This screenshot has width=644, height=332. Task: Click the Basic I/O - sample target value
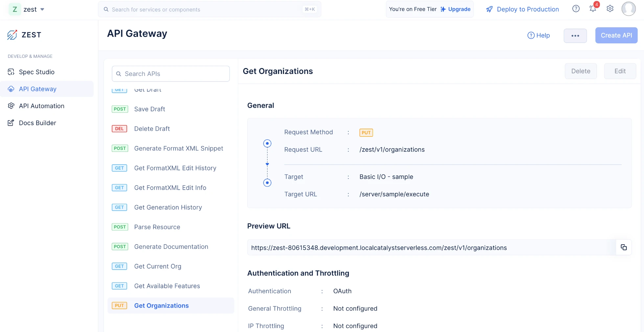click(x=386, y=177)
